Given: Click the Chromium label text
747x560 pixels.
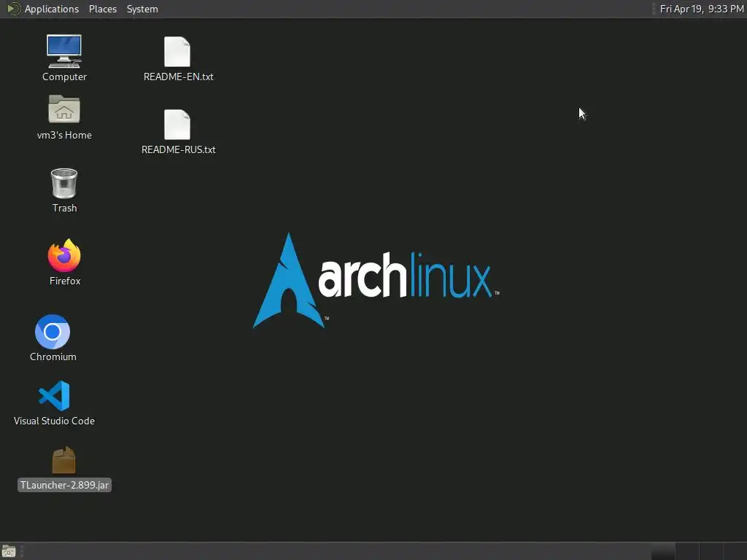Looking at the screenshot, I should pos(53,357).
